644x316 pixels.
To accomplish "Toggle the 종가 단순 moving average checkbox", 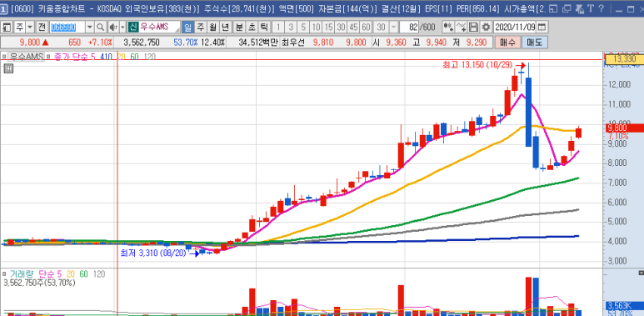I will pos(48,57).
